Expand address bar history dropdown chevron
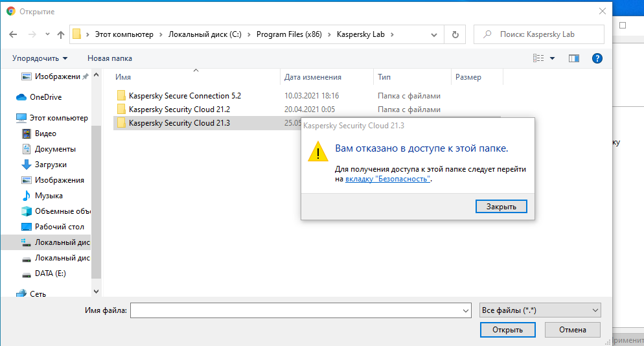The width and height of the screenshot is (644, 346). click(434, 34)
